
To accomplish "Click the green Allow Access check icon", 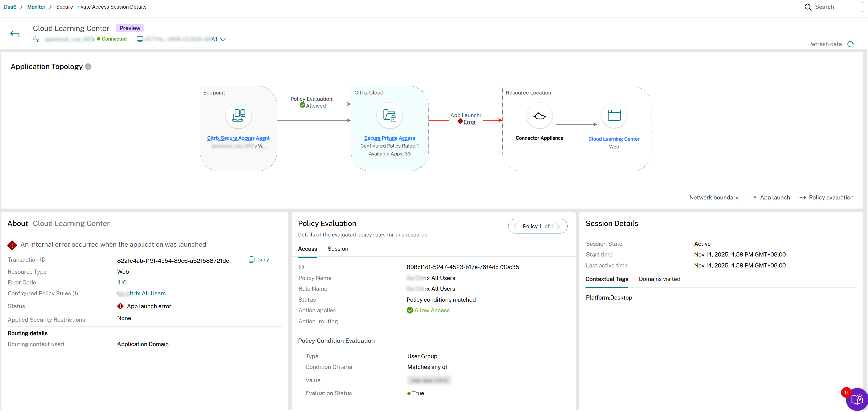I will (410, 310).
